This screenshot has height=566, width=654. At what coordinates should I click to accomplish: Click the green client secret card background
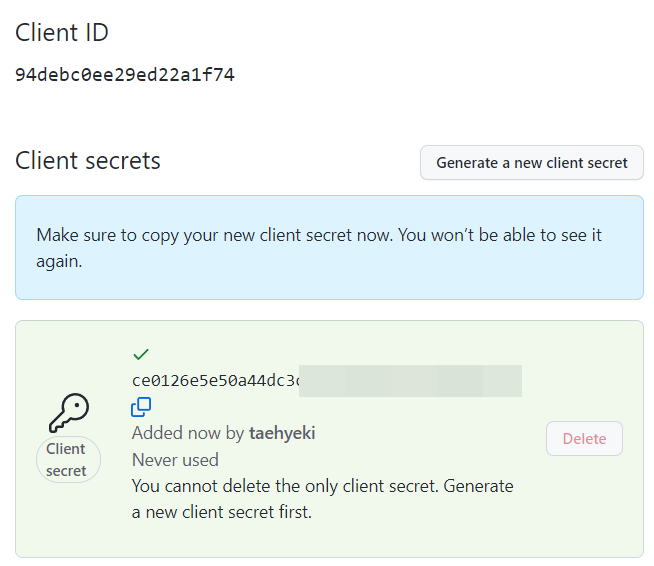click(x=330, y=439)
